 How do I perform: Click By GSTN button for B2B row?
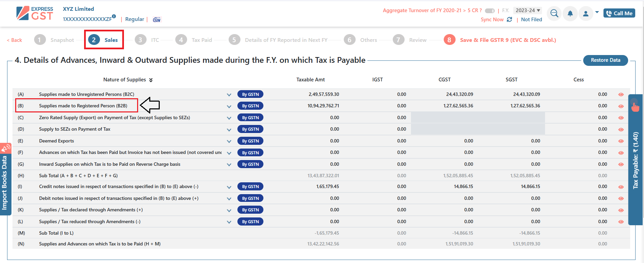click(250, 106)
